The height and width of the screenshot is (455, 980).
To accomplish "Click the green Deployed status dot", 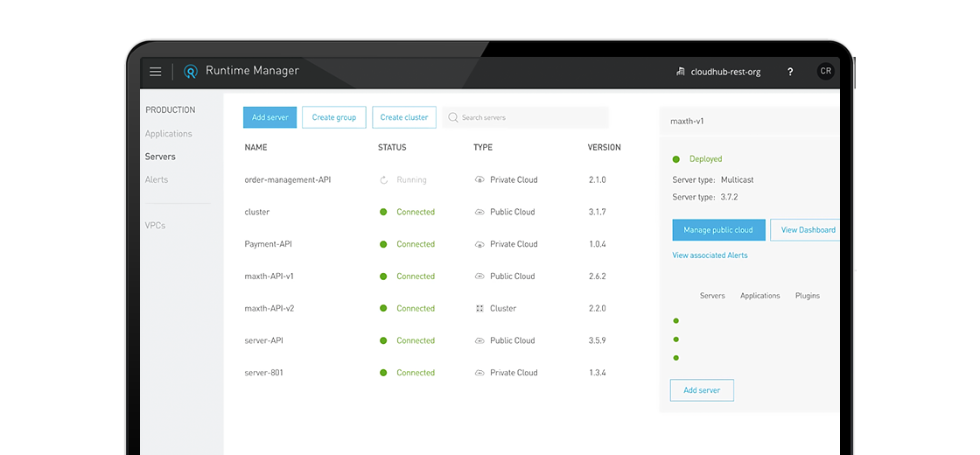I will [676, 159].
